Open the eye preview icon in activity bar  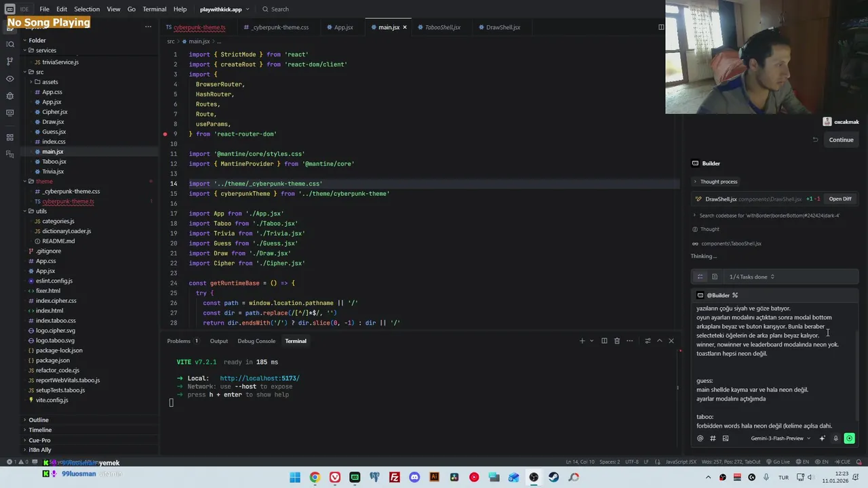(x=9, y=79)
